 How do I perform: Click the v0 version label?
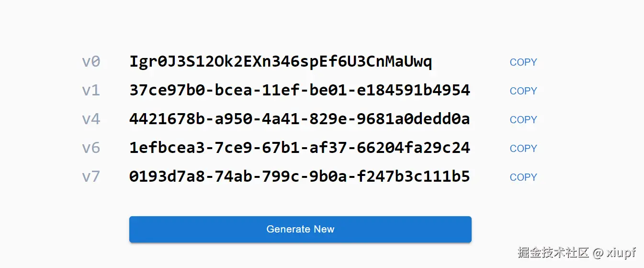pyautogui.click(x=91, y=62)
